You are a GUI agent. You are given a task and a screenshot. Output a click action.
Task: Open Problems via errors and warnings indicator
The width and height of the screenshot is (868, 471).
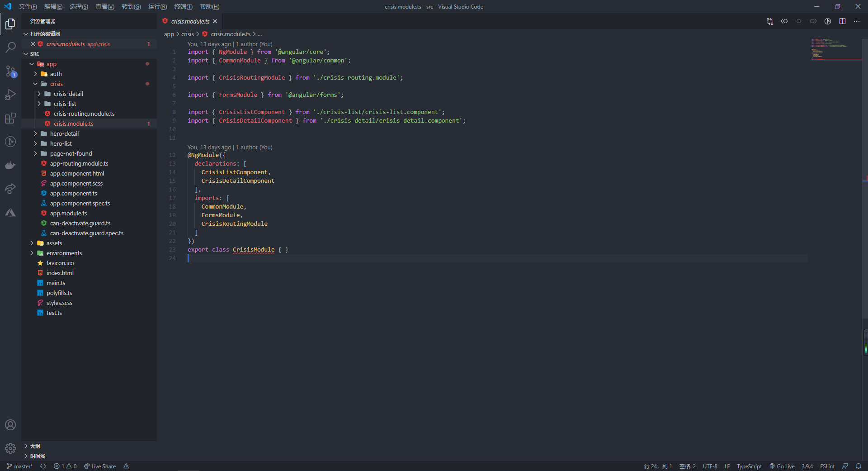65,466
